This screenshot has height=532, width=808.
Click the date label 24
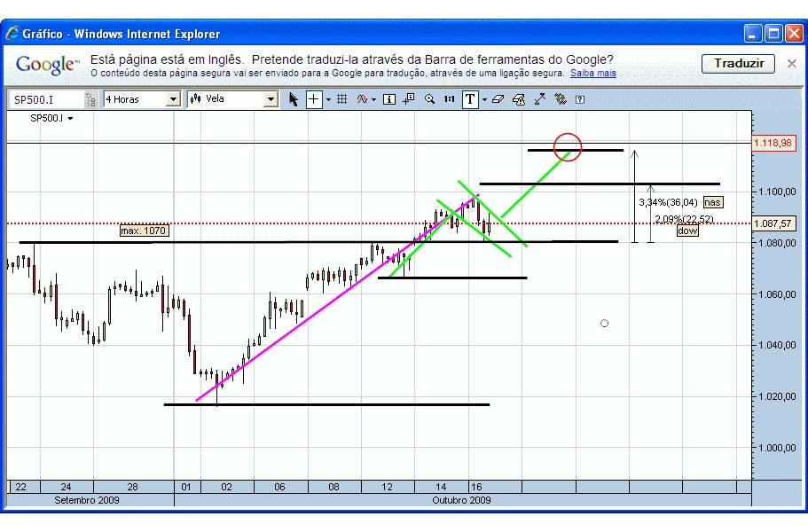click(x=66, y=487)
